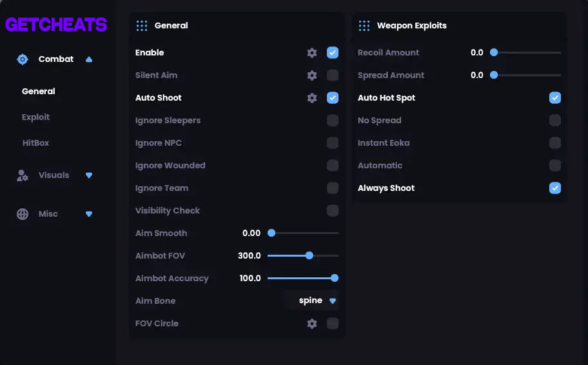Image resolution: width=588 pixels, height=365 pixels.
Task: Enable the No Spread checkbox
Action: (555, 121)
